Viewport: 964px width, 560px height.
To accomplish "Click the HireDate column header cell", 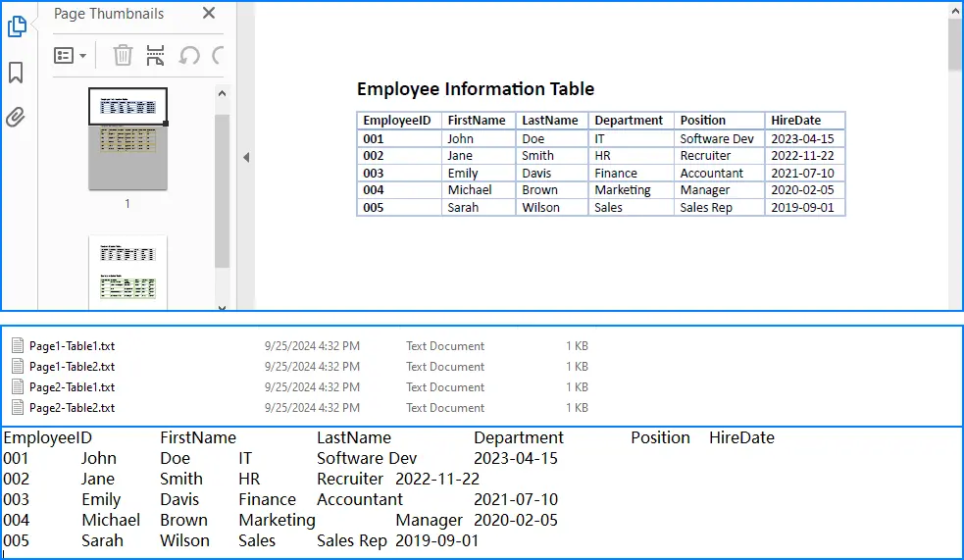I will point(803,121).
